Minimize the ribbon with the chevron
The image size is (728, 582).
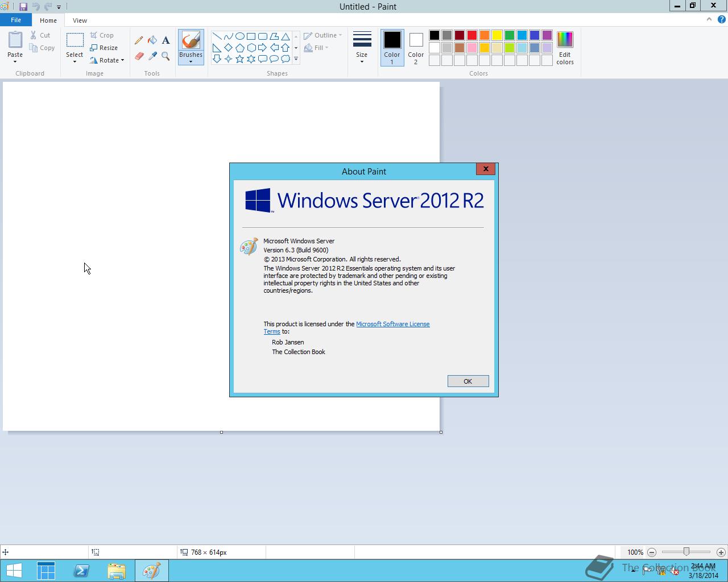(709, 19)
